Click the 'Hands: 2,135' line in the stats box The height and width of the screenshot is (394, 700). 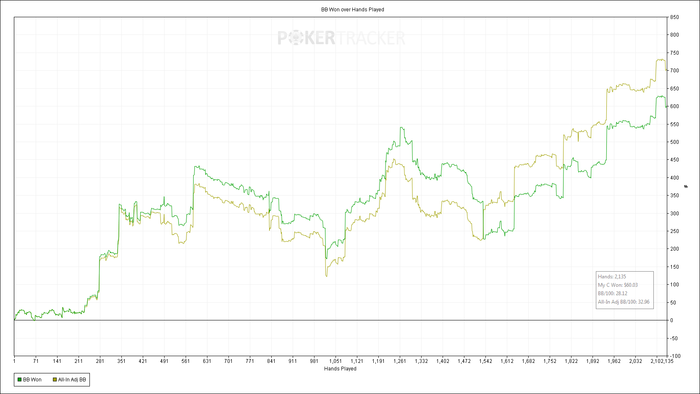pyautogui.click(x=612, y=277)
